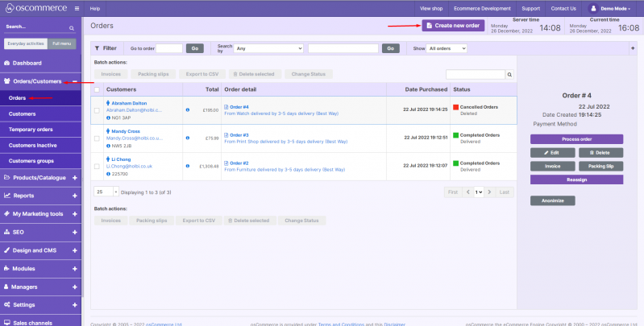Switch to the Full menu tab

60,43
